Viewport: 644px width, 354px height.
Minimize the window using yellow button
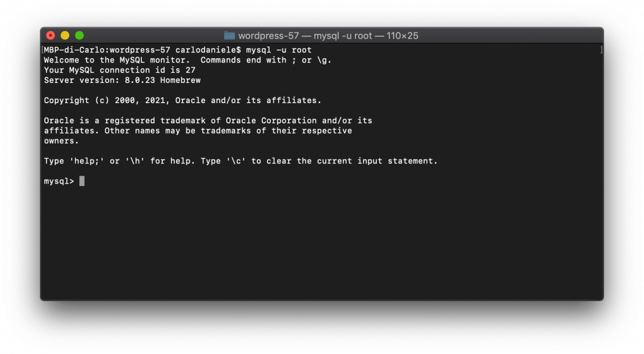pos(65,36)
